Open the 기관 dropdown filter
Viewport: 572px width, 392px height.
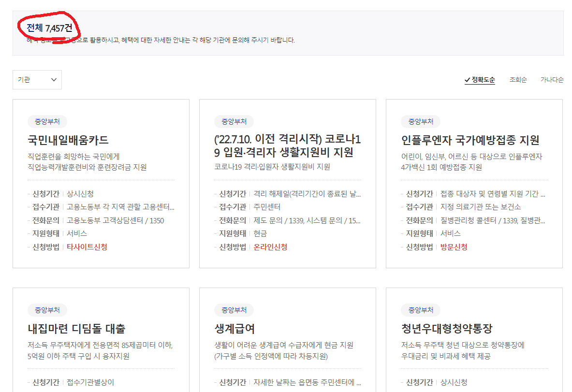coord(37,79)
